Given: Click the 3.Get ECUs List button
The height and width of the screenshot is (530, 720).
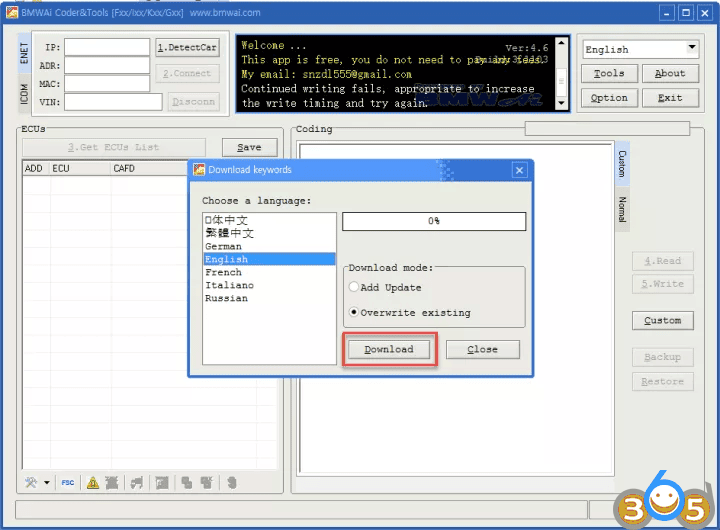Looking at the screenshot, I should pyautogui.click(x=113, y=147).
